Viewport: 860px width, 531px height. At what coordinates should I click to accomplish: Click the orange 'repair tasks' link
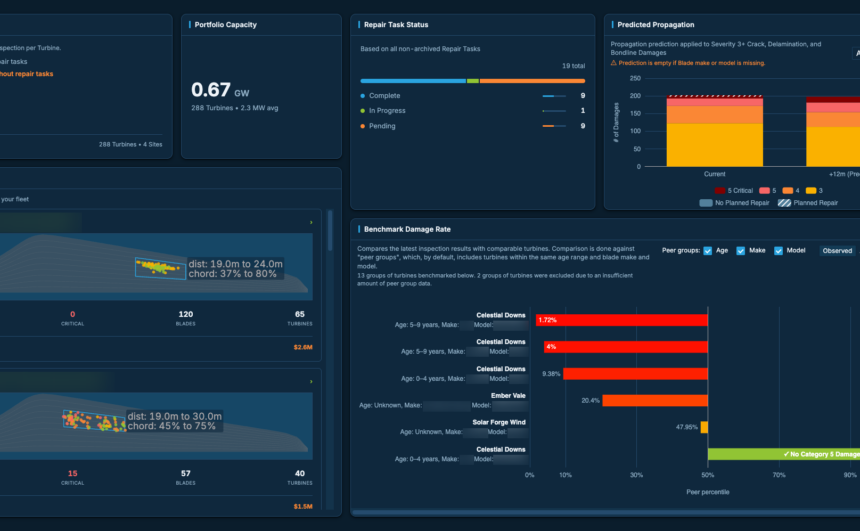27,74
